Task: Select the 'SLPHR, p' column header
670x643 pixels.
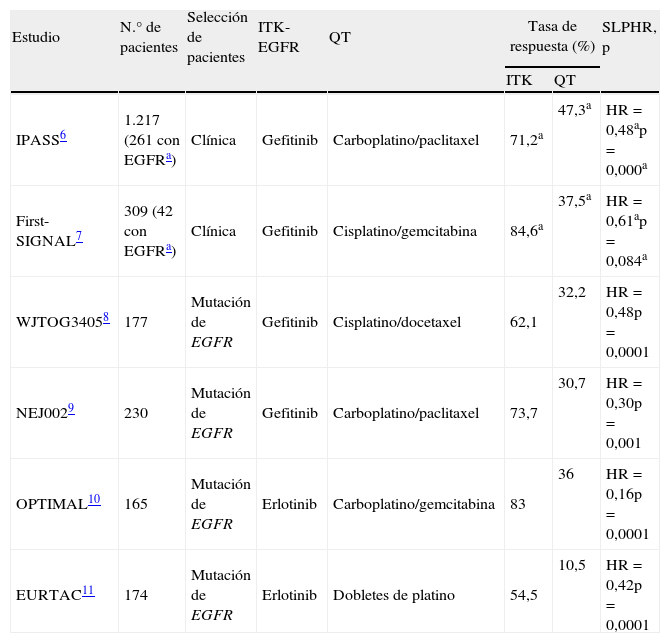Action: [x=629, y=37]
